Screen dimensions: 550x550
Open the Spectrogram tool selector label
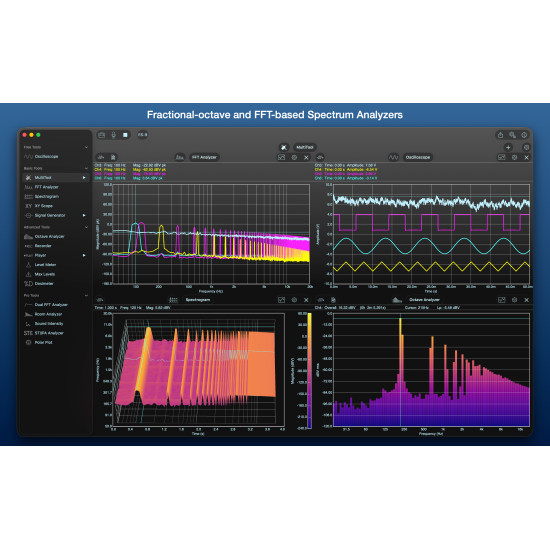click(198, 300)
